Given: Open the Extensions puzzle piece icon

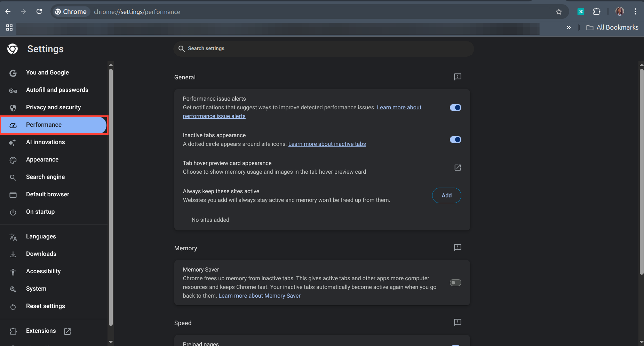Looking at the screenshot, I should tap(597, 11).
